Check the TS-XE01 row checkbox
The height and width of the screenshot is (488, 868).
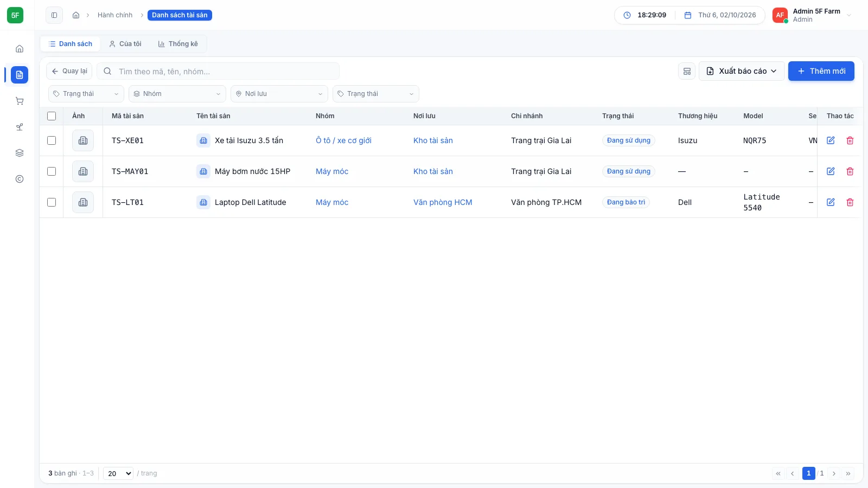[52, 140]
